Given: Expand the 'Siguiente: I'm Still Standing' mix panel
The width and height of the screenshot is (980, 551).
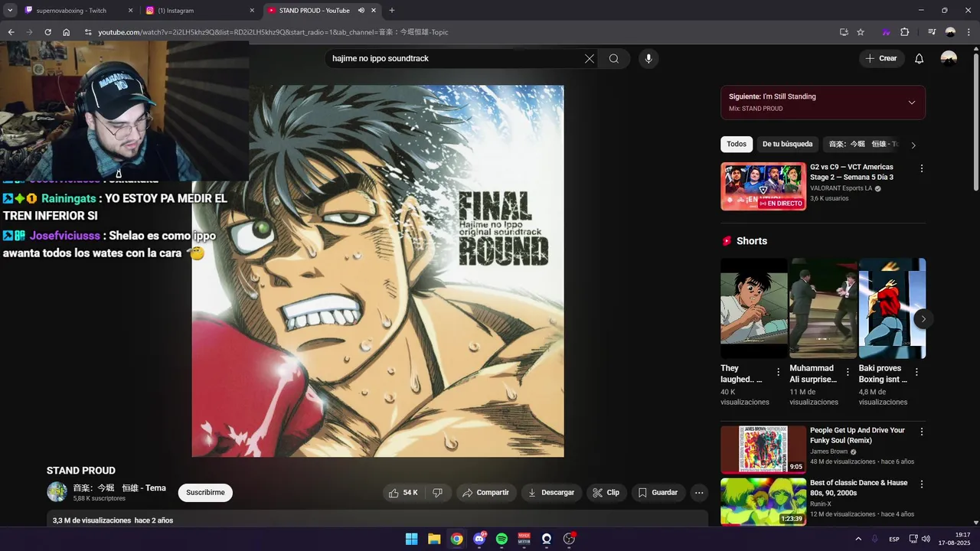Looking at the screenshot, I should (912, 103).
